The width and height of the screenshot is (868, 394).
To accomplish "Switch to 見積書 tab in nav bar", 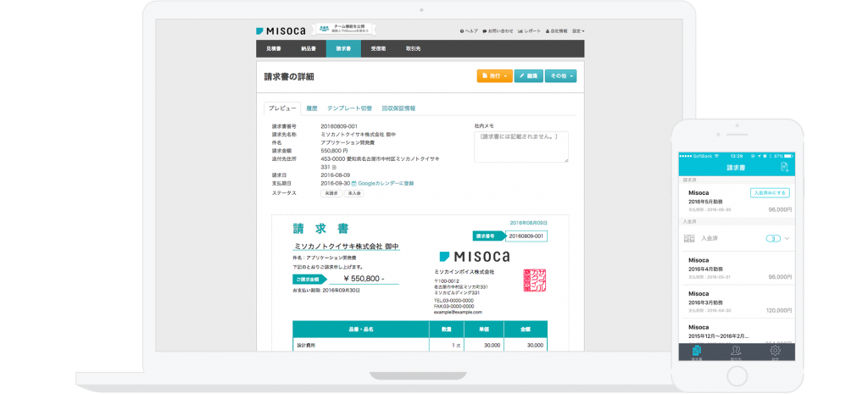I will pos(274,48).
